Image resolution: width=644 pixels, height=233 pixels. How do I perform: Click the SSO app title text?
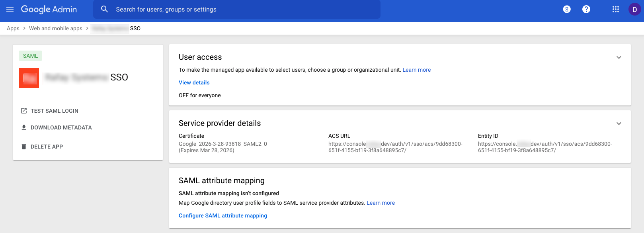(x=119, y=77)
